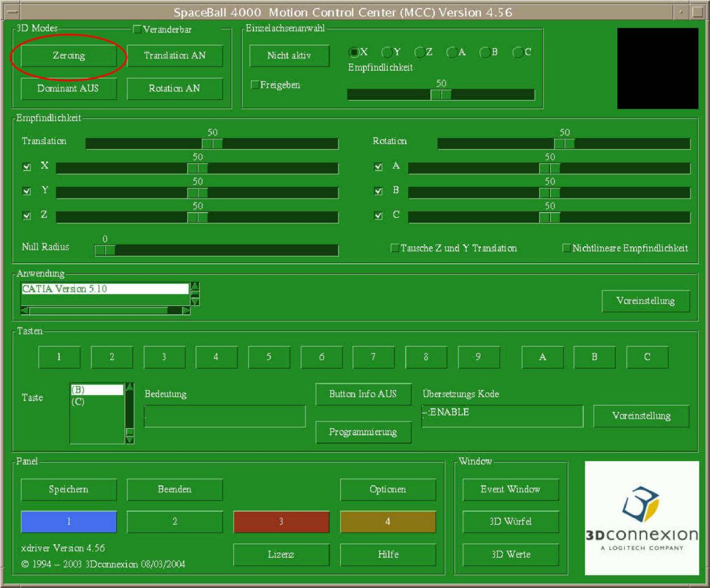This screenshot has width=710, height=588.
Task: Check the Freigeben checkbox
Action: point(255,85)
